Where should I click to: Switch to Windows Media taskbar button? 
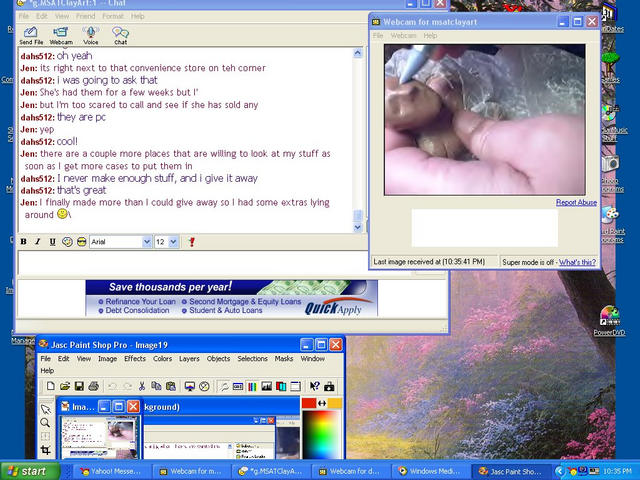click(x=429, y=471)
